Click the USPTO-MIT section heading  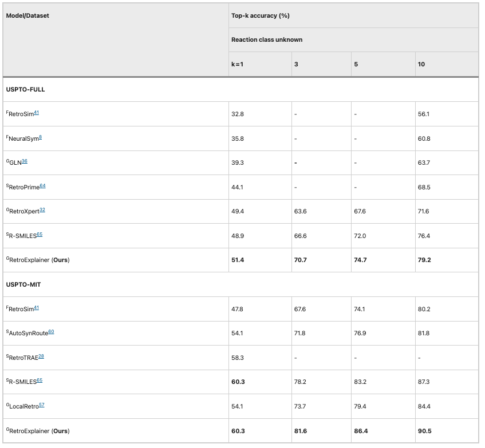pos(24,284)
